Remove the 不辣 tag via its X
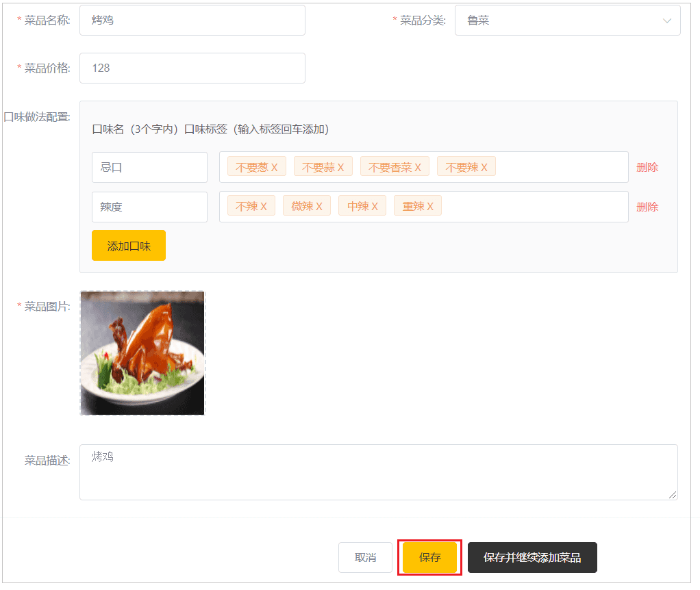 click(x=264, y=207)
